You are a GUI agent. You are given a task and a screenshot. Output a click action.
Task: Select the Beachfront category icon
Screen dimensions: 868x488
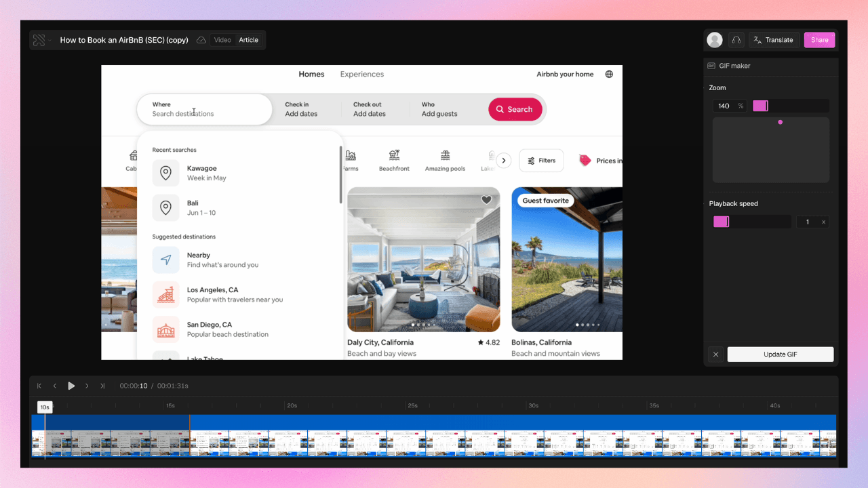click(x=394, y=155)
